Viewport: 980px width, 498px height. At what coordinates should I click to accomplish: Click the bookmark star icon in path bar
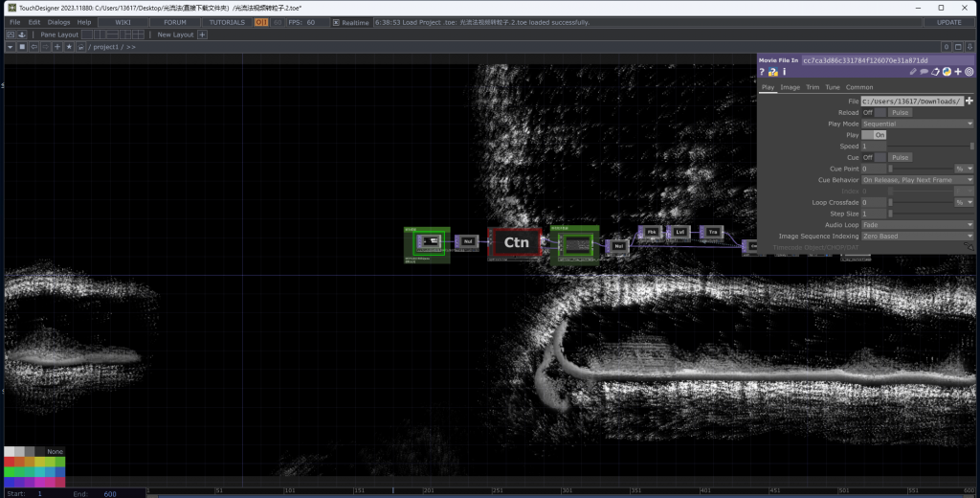point(69,47)
